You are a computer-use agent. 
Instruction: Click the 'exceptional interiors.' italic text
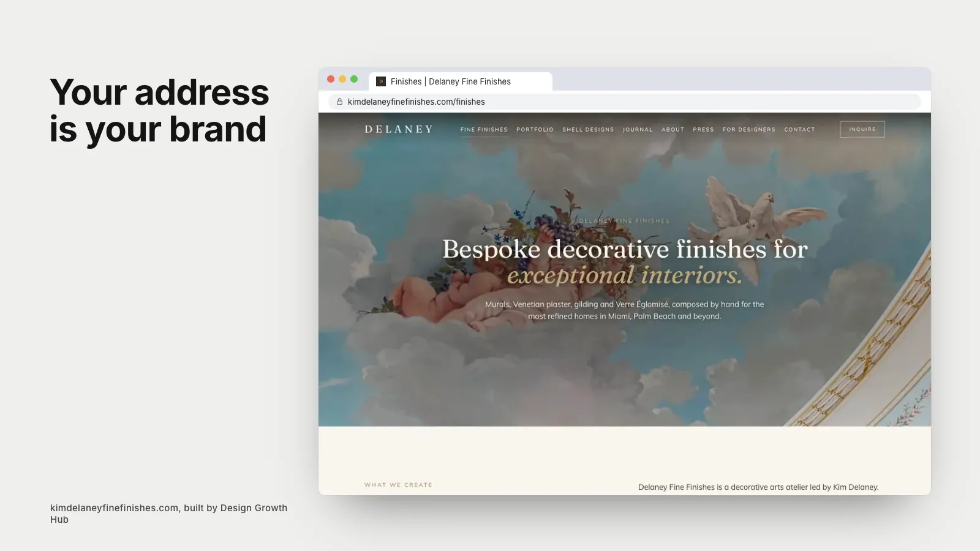point(625,275)
